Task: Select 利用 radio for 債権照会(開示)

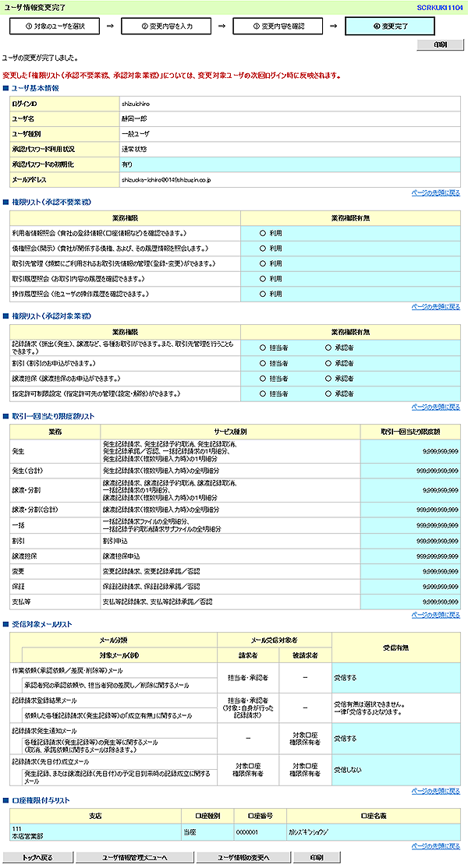Action: point(263,249)
